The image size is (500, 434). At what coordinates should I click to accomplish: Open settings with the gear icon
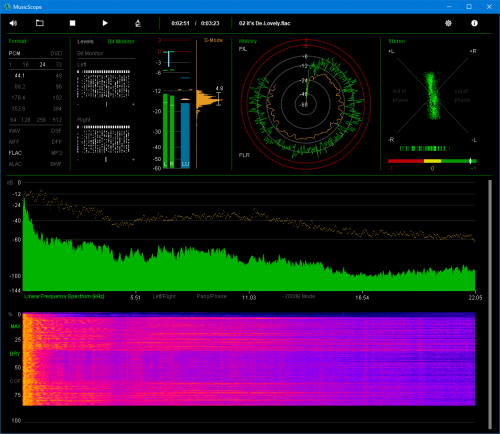(x=448, y=23)
